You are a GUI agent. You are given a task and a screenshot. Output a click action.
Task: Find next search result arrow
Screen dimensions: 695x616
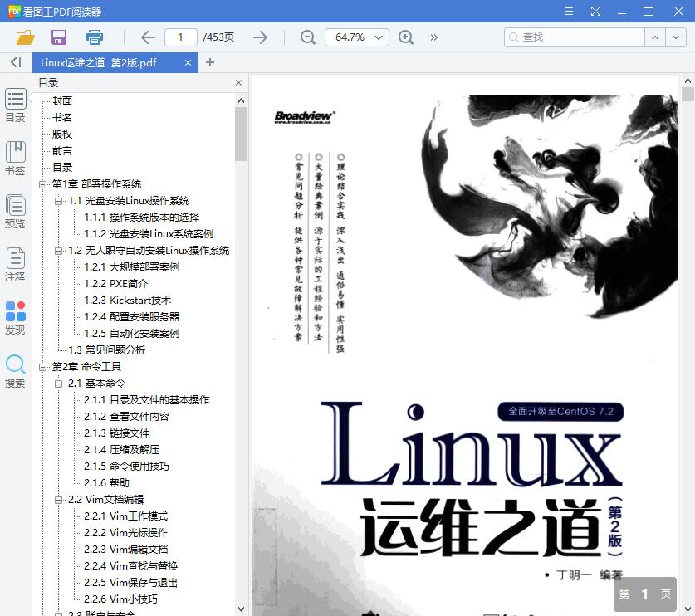676,37
